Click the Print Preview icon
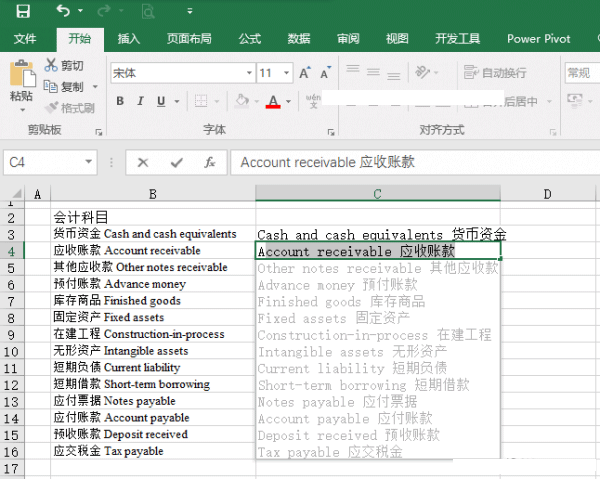 (x=148, y=11)
